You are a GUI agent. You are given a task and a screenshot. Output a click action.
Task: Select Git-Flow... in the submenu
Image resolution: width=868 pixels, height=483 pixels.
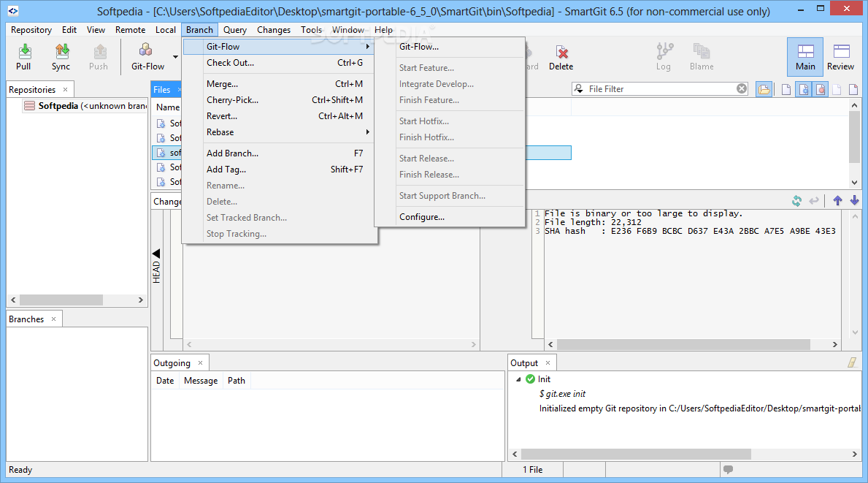click(x=450, y=47)
